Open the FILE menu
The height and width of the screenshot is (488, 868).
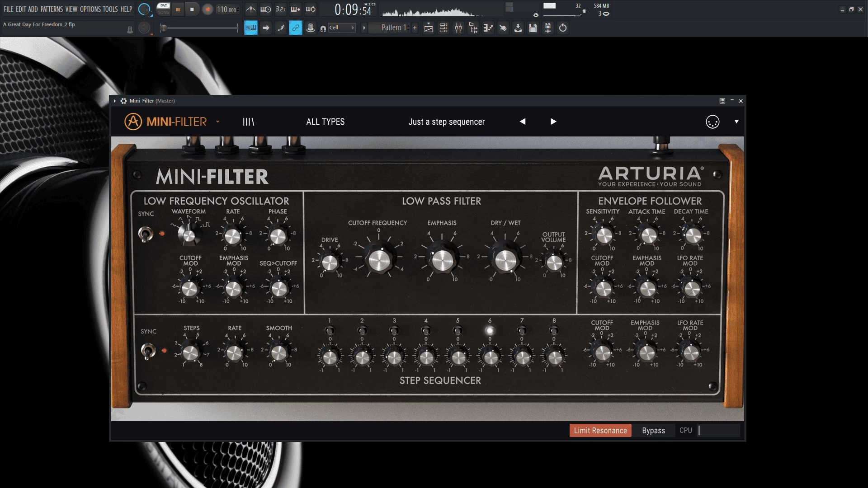point(9,9)
